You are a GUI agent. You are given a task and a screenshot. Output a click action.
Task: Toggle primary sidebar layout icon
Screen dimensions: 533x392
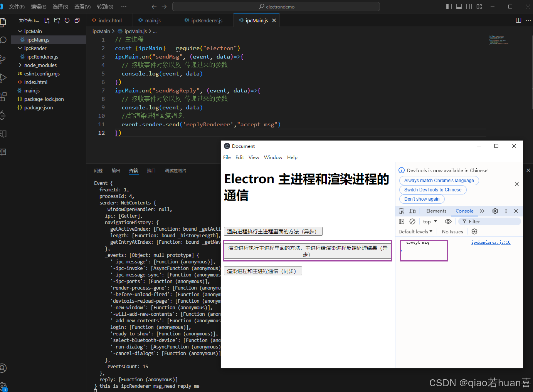click(449, 7)
